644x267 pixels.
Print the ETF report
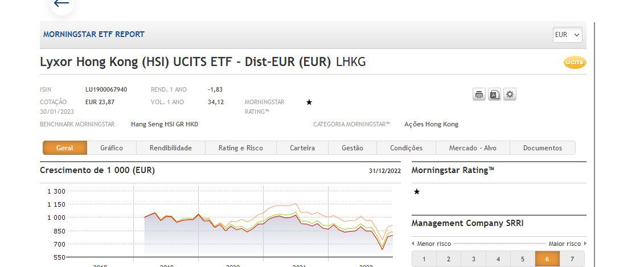pyautogui.click(x=479, y=95)
